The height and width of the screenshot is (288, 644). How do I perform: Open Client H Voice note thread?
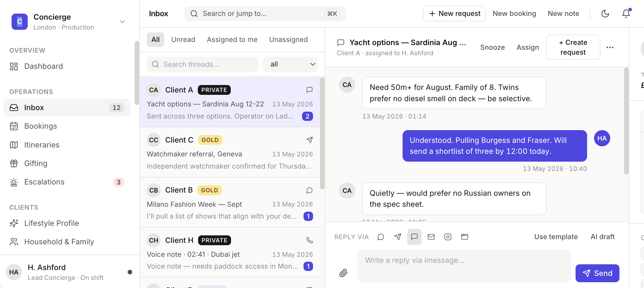(230, 252)
